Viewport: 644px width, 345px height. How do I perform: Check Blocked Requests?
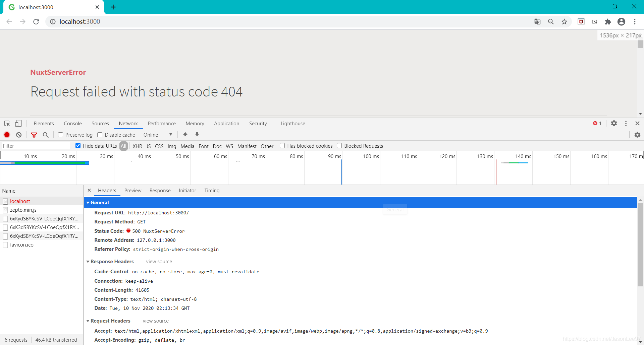pyautogui.click(x=339, y=145)
